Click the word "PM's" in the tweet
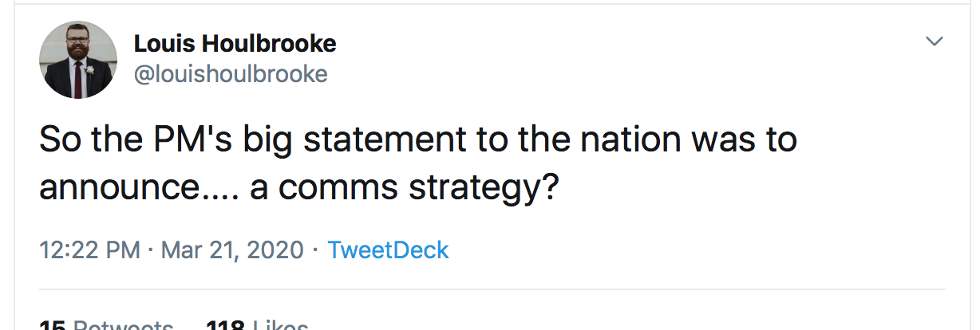The width and height of the screenshot is (980, 330). pos(187,139)
